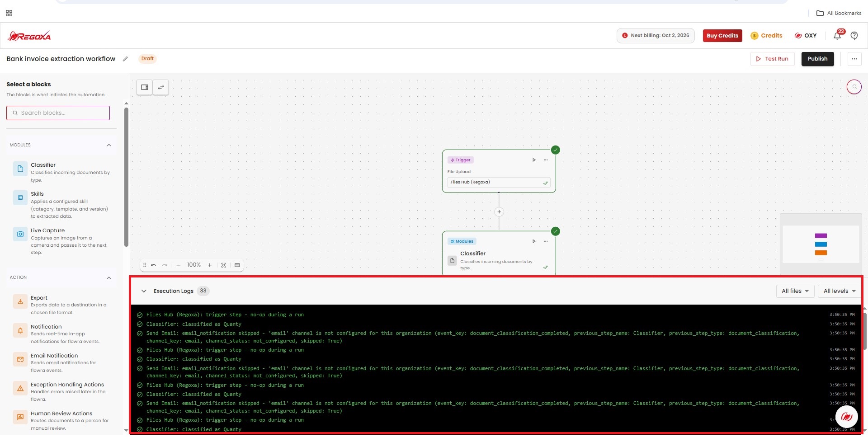Click redo in the canvas toolbar

[x=165, y=265]
